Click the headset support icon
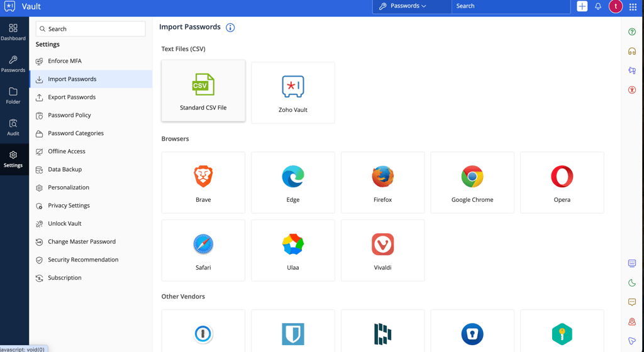644x352 pixels. coord(632,52)
